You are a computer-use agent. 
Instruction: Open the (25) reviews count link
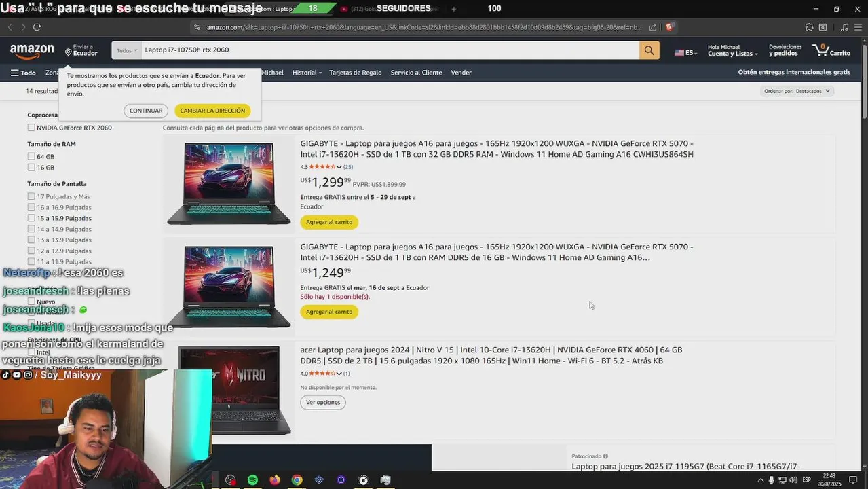(x=348, y=167)
